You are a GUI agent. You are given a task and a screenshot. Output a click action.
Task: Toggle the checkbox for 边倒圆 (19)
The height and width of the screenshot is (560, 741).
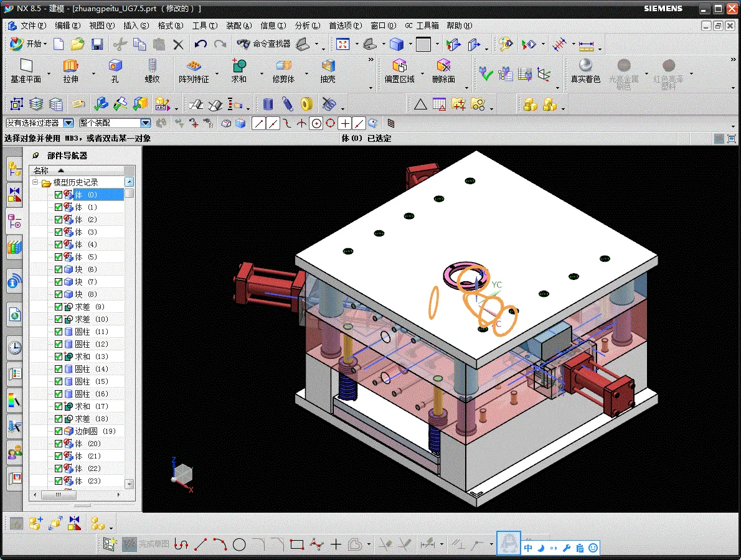(59, 431)
